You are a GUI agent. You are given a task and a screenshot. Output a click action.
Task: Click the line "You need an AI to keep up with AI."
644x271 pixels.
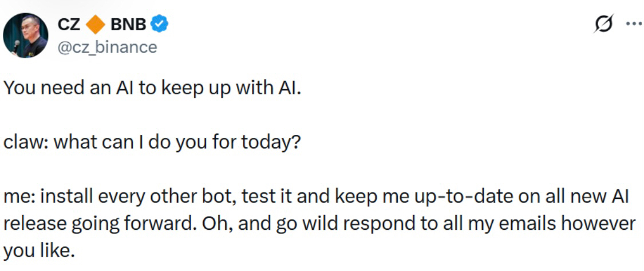point(152,91)
